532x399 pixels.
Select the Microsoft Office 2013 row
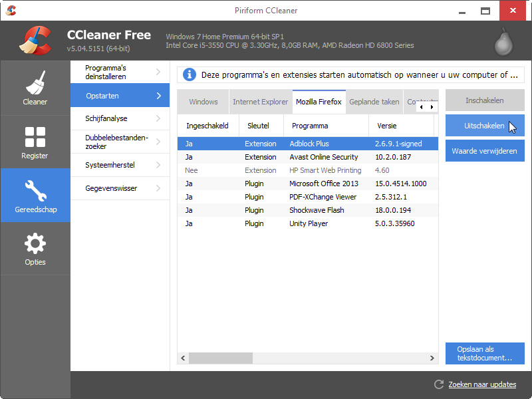tap(308, 184)
